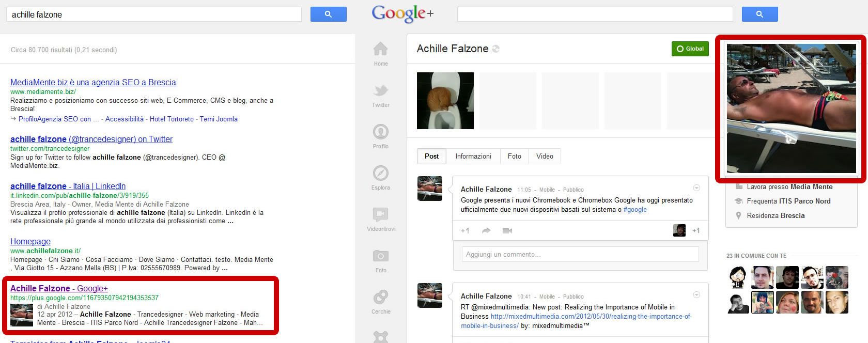Click the Twitter bird sidebar icon
The image size is (868, 343).
point(381,91)
